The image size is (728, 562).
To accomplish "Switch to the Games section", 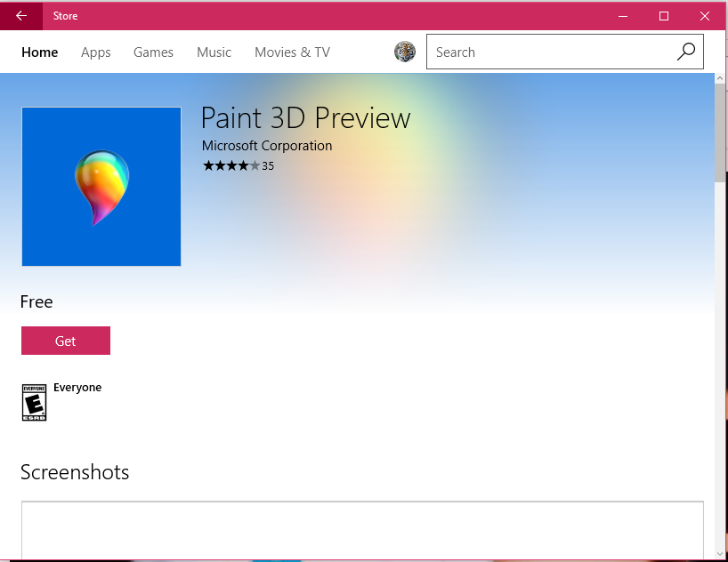I will (152, 52).
